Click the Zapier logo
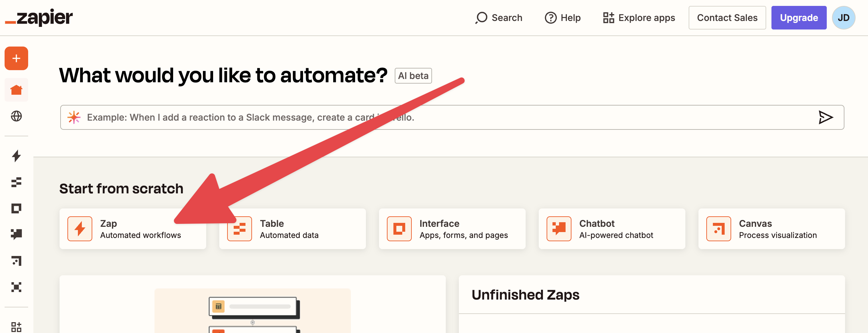Screen dimensions: 868x333 tap(39, 18)
